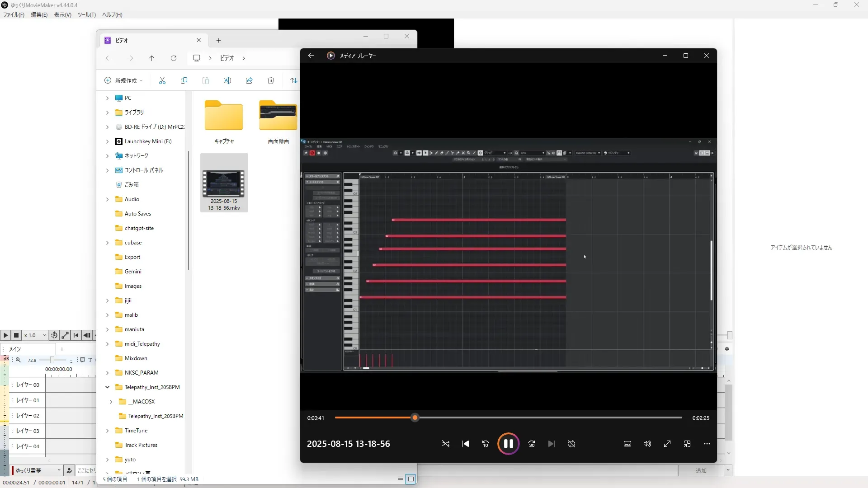Viewport: 868px width, 488px height.
Task: Skip back 10 seconds in video
Action: [486, 444]
